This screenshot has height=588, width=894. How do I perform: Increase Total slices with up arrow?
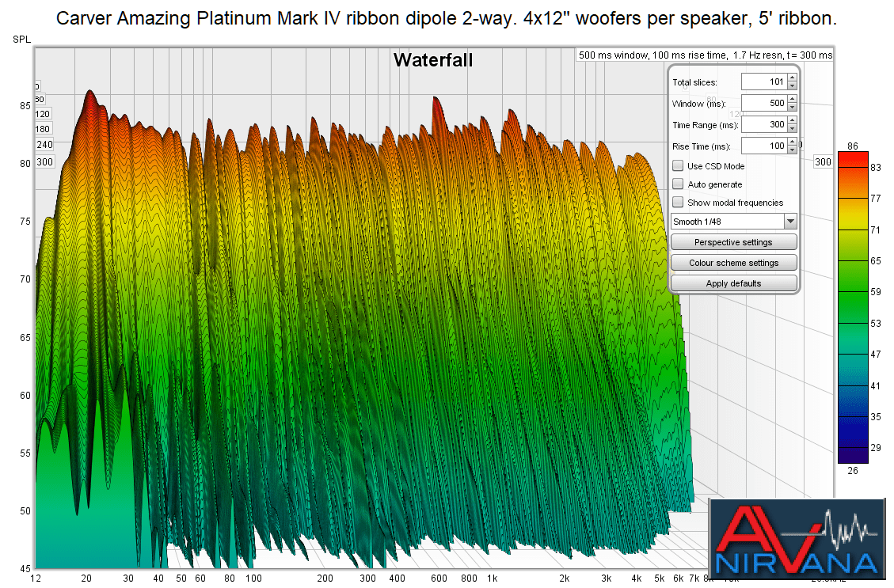click(x=792, y=78)
